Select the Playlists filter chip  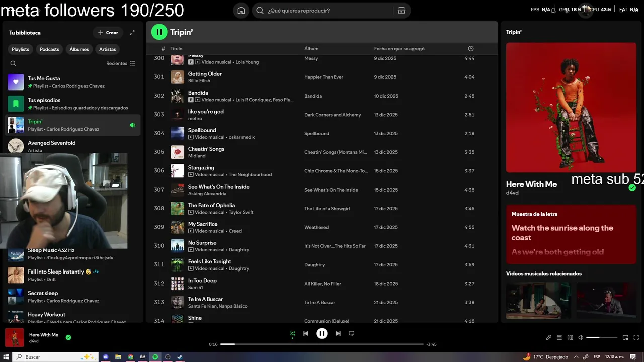21,49
